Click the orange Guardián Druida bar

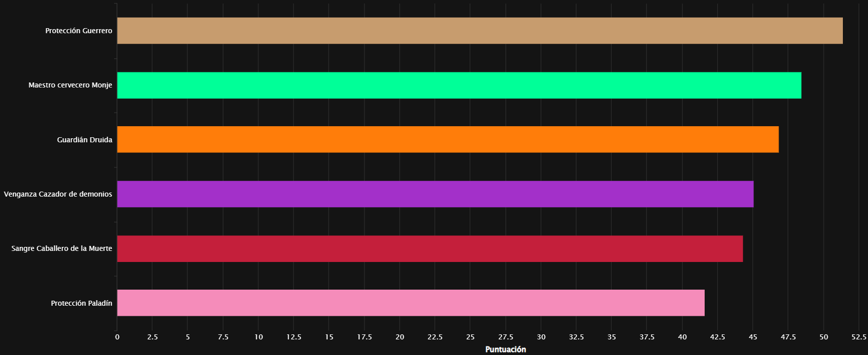click(x=448, y=139)
